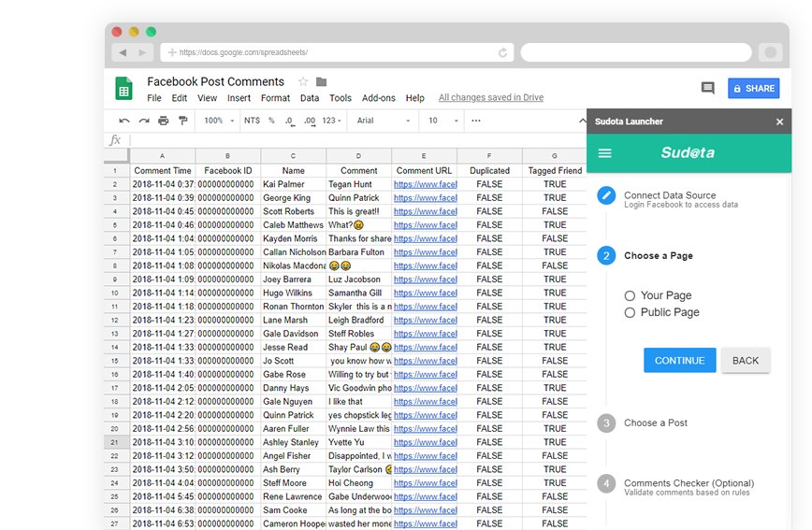Star the Facebook Post Comments document
812x530 pixels.
point(303,82)
